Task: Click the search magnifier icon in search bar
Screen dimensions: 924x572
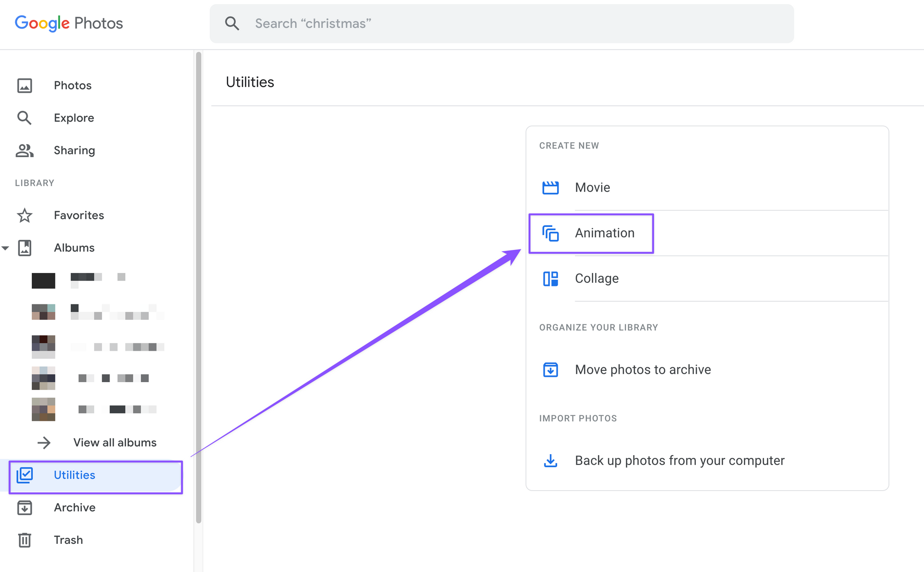Action: [x=232, y=24]
